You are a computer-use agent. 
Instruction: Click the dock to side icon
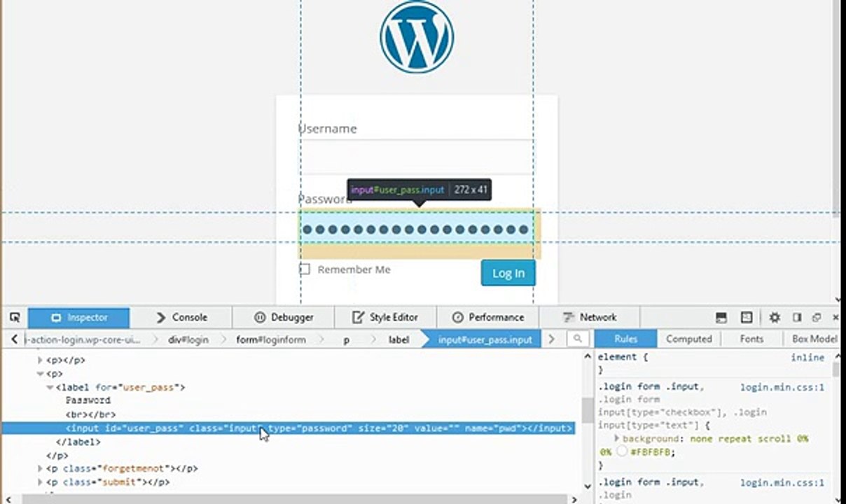797,318
